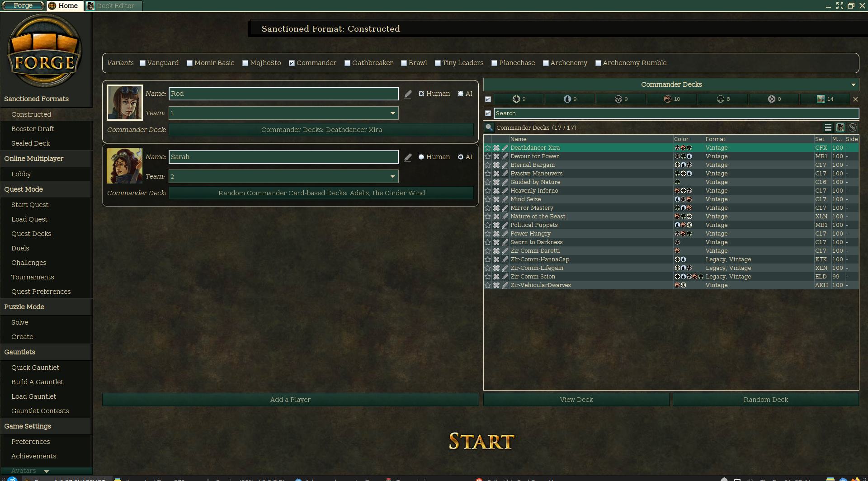Open the Forge main menu button
This screenshot has height=481, width=868.
(23, 5)
